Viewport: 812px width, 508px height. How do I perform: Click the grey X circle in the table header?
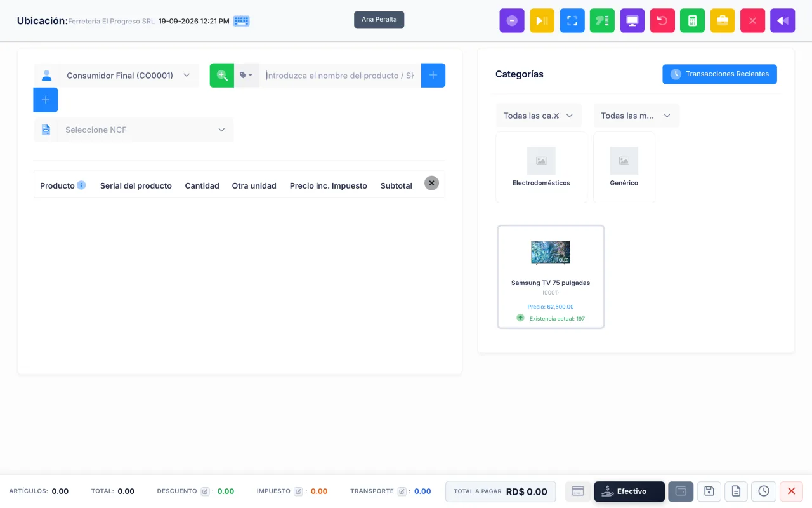(x=431, y=183)
